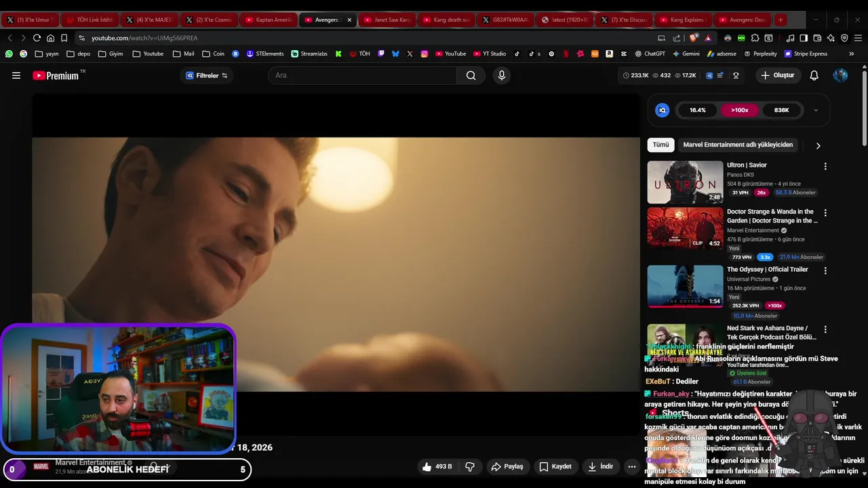Open The Odyssey Official Trailer thumbnail
The height and width of the screenshot is (488, 868).
(685, 286)
